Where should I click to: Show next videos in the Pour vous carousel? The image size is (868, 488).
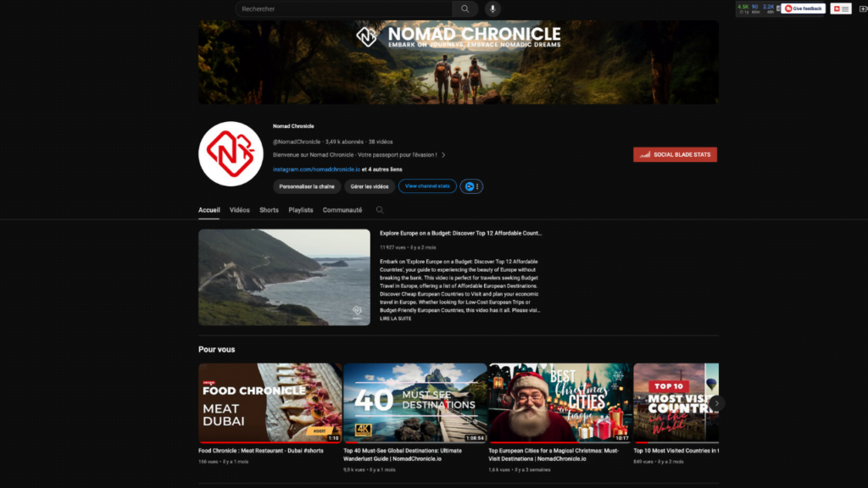716,402
